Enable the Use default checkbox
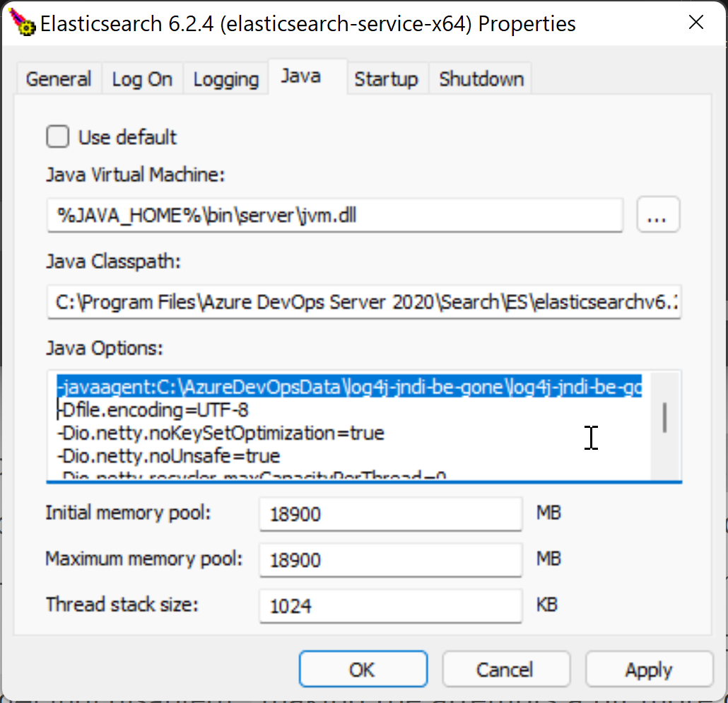This screenshot has height=703, width=728. tap(57, 136)
